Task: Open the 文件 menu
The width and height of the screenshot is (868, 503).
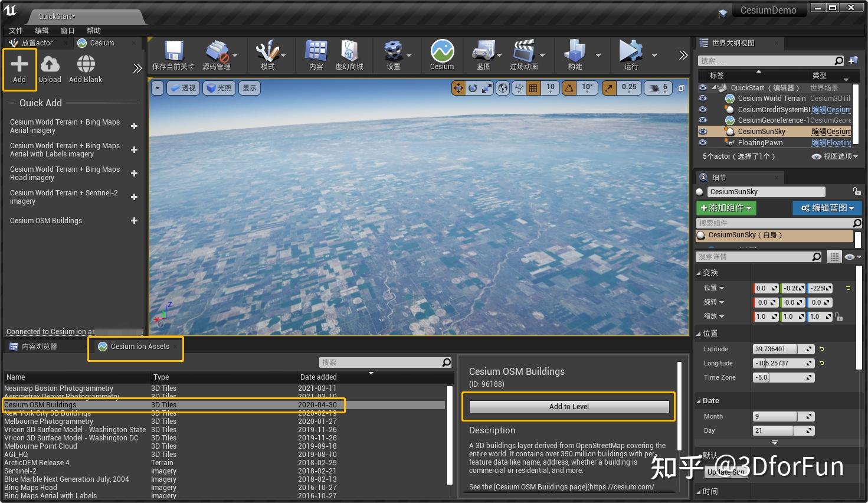Action: (16, 31)
